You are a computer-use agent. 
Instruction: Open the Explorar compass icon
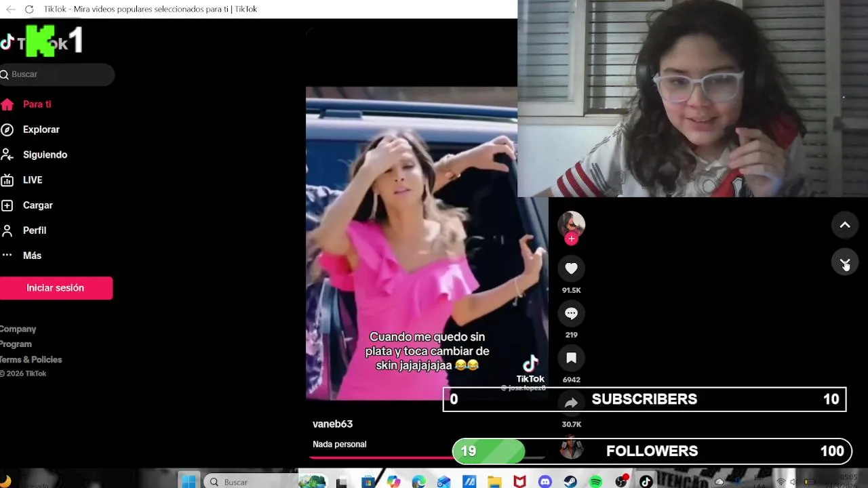click(7, 129)
